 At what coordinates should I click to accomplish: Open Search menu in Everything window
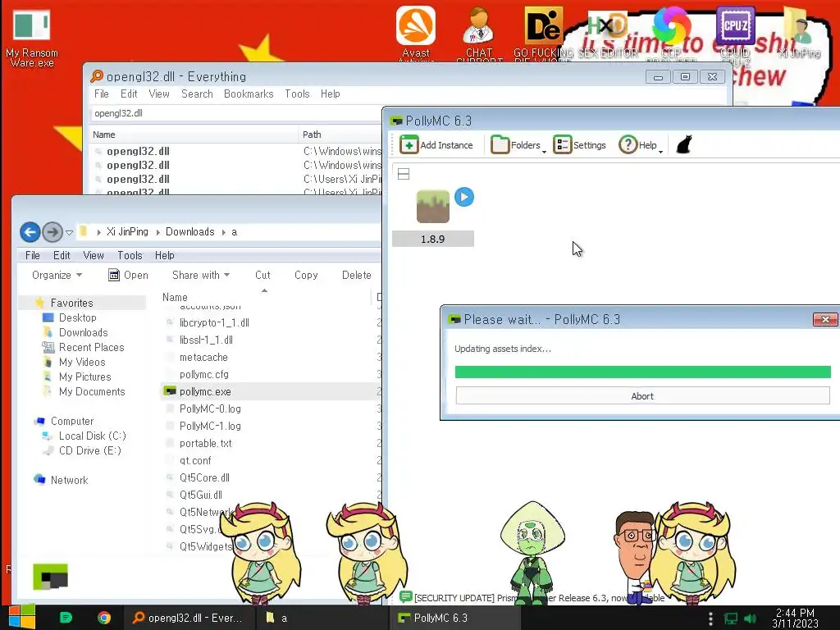coord(197,94)
